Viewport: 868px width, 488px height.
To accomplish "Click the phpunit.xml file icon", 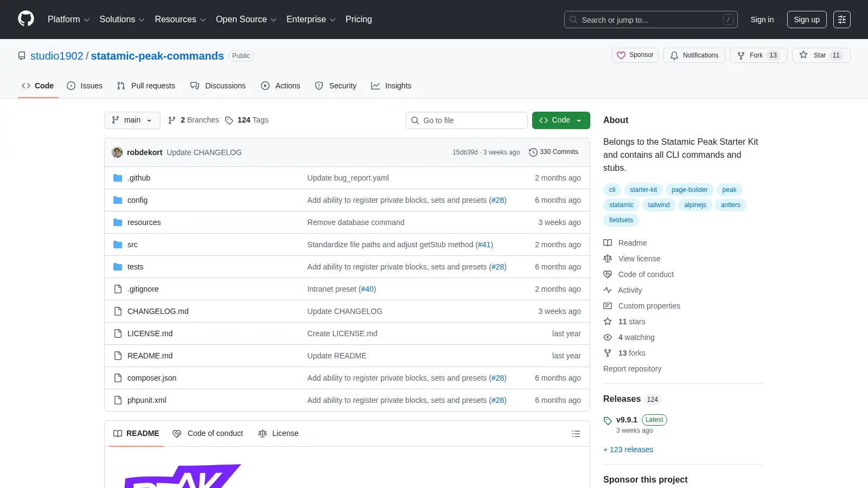I will pos(118,400).
